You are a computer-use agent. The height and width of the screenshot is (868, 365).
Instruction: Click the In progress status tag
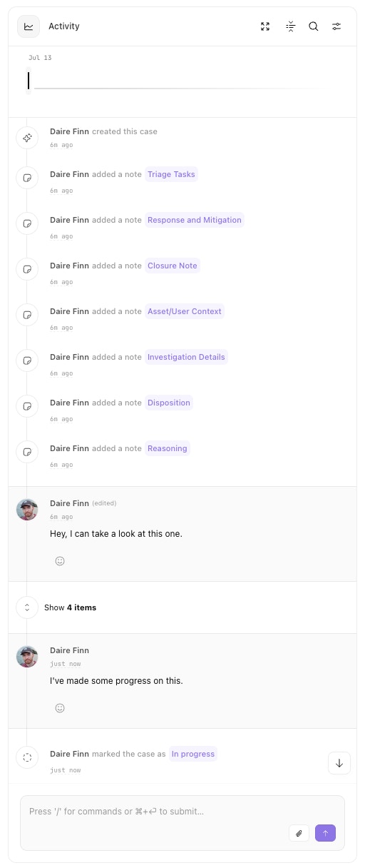(193, 754)
